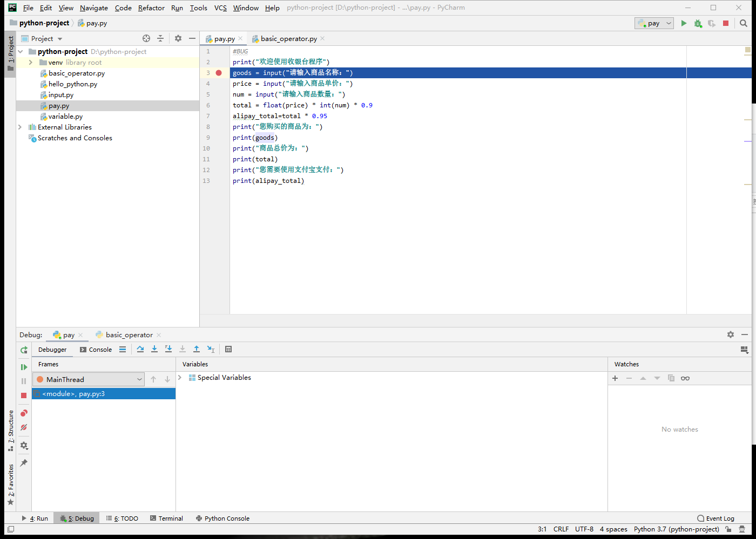Open Evaluate Expression calculator icon
The image size is (756, 539).
click(x=228, y=349)
